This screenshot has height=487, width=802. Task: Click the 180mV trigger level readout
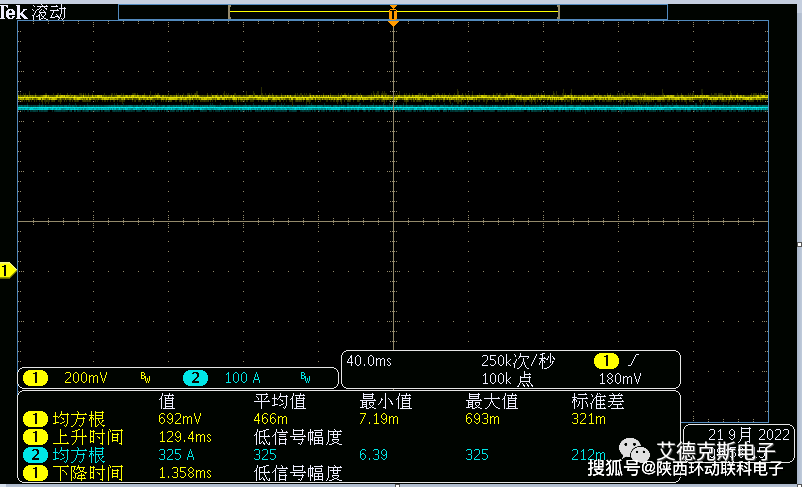tap(620, 379)
